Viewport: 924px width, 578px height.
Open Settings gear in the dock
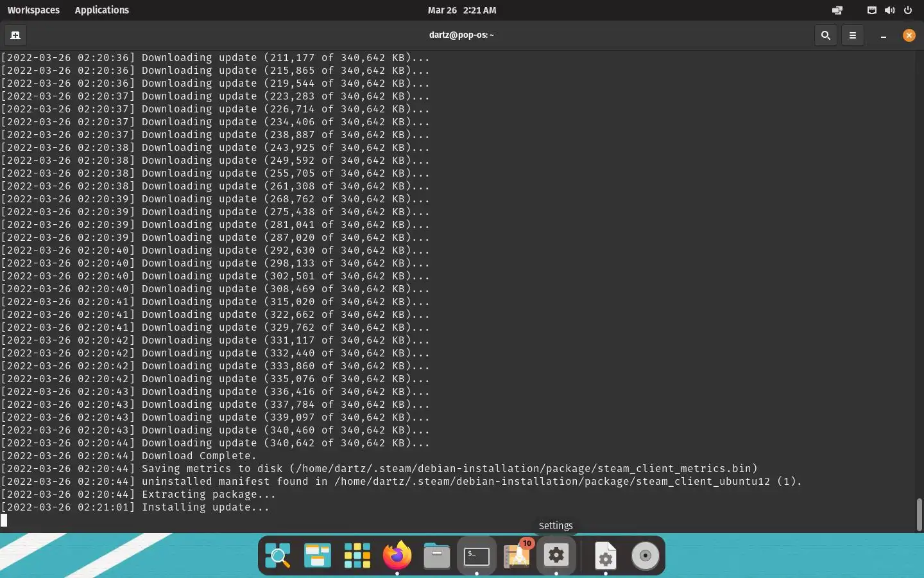tap(556, 556)
